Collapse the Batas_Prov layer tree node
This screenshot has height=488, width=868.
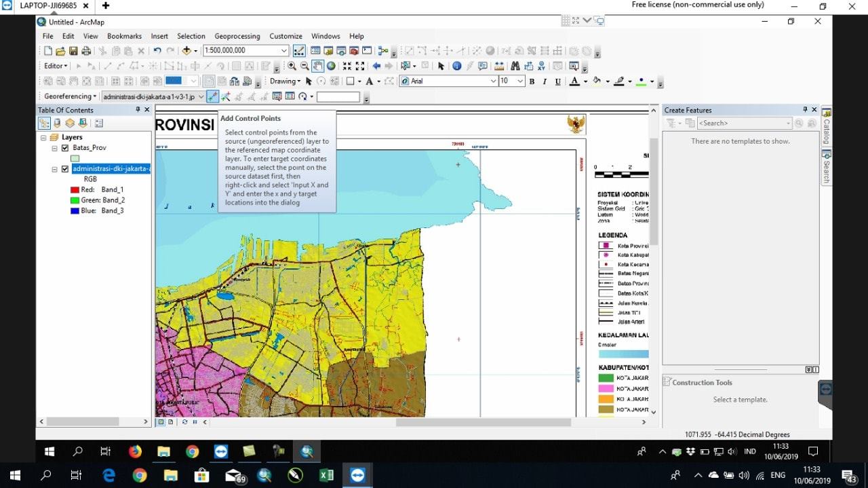point(55,148)
